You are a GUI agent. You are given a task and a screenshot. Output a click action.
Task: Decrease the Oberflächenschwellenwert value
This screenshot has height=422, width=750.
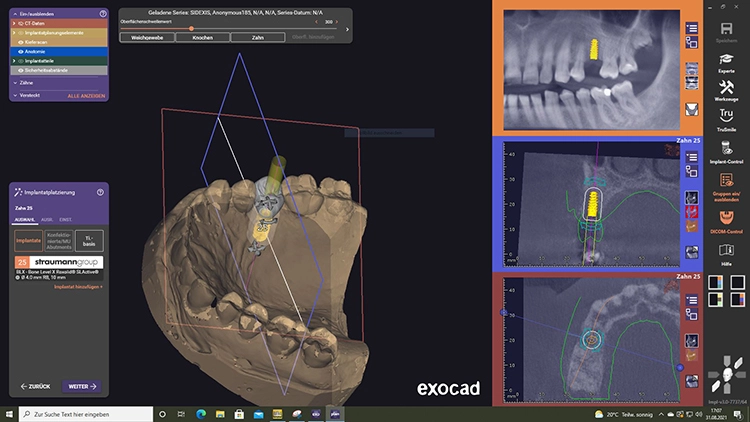point(316,22)
